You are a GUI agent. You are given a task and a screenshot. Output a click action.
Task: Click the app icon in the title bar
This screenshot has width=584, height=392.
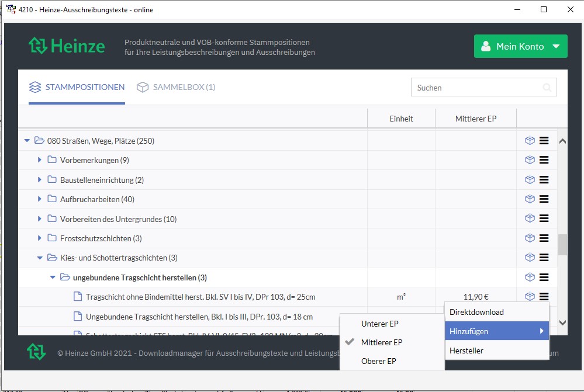pos(11,9)
